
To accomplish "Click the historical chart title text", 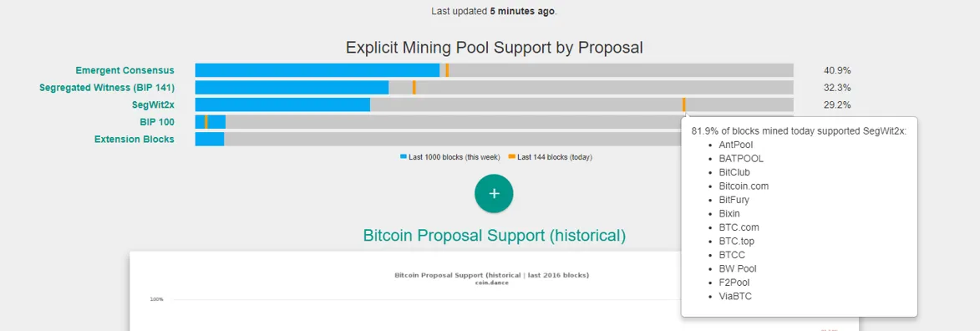I will pyautogui.click(x=494, y=275).
